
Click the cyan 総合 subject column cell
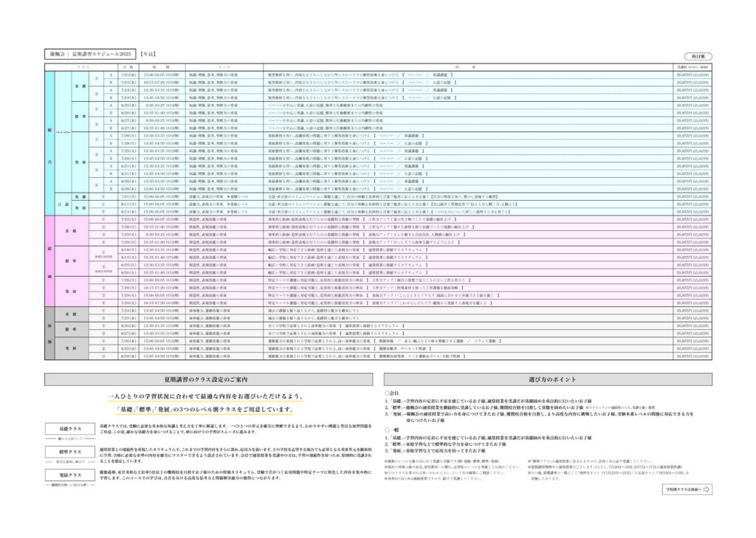click(49, 143)
